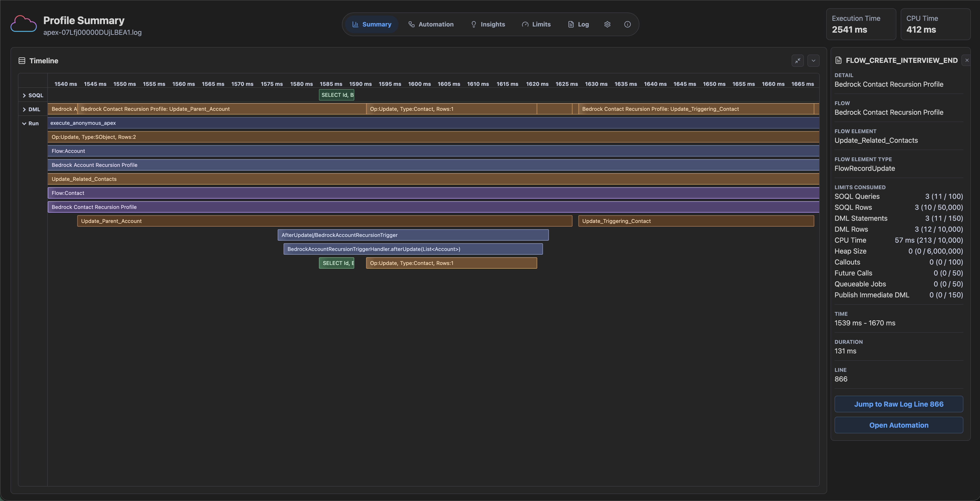Click the document icon beside FLOW_CREATE_INTERVIEW_END
Image resolution: width=980 pixels, height=501 pixels.
(838, 60)
